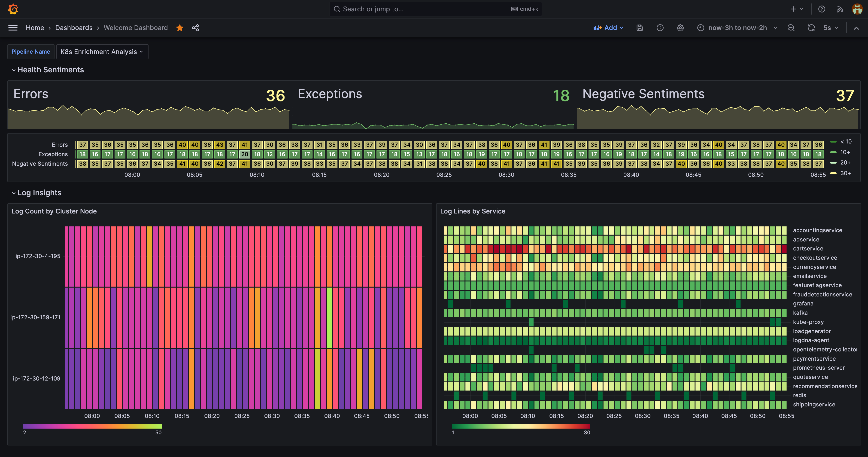Unstar the Welcome Dashboard favorite icon

tap(180, 28)
